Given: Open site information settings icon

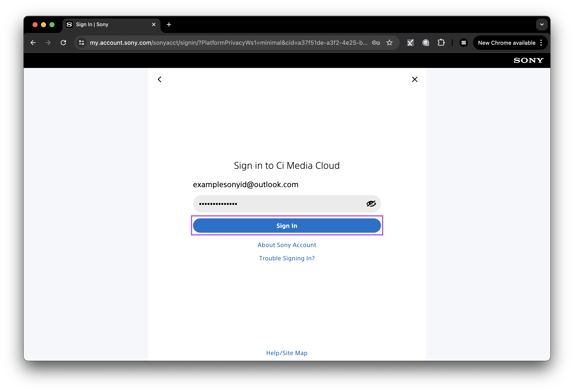Looking at the screenshot, I should [82, 42].
